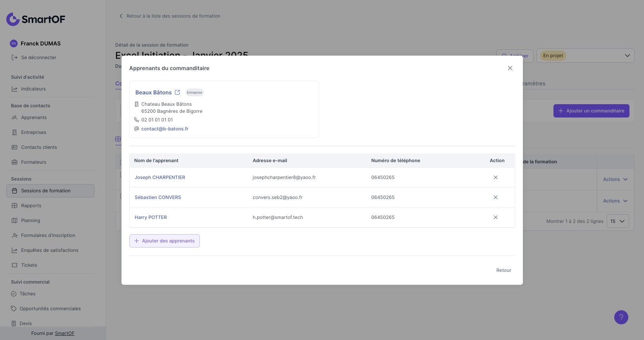
Task: Remove Joseph CHARPENTIER from learners list
Action: tap(495, 177)
